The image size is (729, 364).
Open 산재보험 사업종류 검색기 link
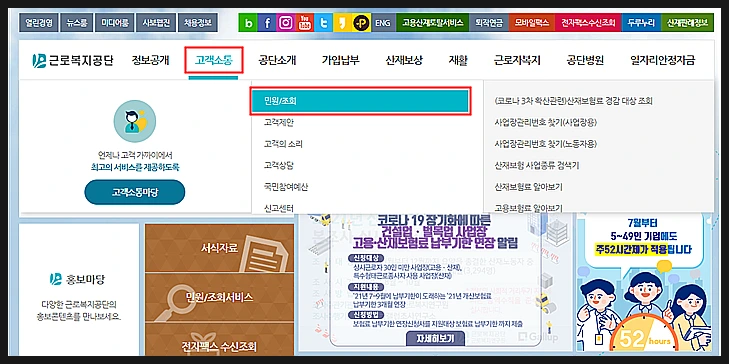coord(537,165)
